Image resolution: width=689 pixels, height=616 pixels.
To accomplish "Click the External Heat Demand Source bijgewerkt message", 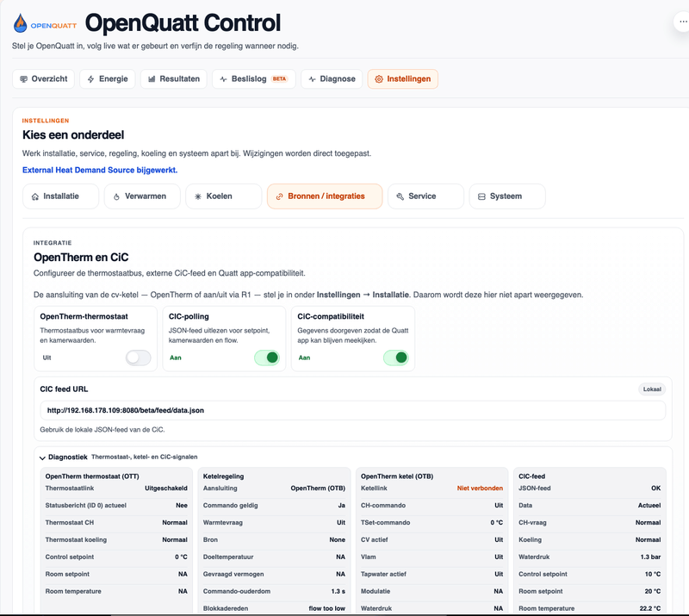I will point(100,171).
